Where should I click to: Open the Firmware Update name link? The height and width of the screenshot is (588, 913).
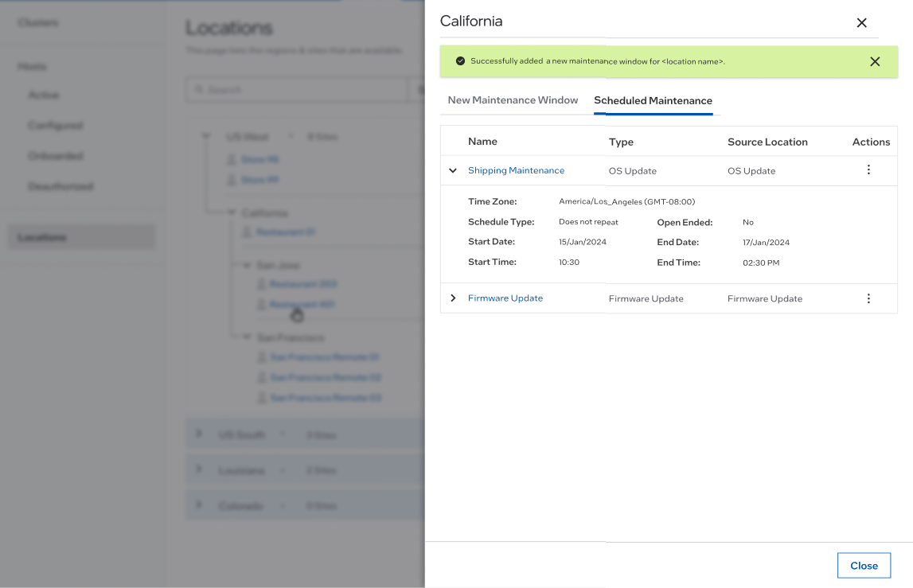(x=505, y=298)
